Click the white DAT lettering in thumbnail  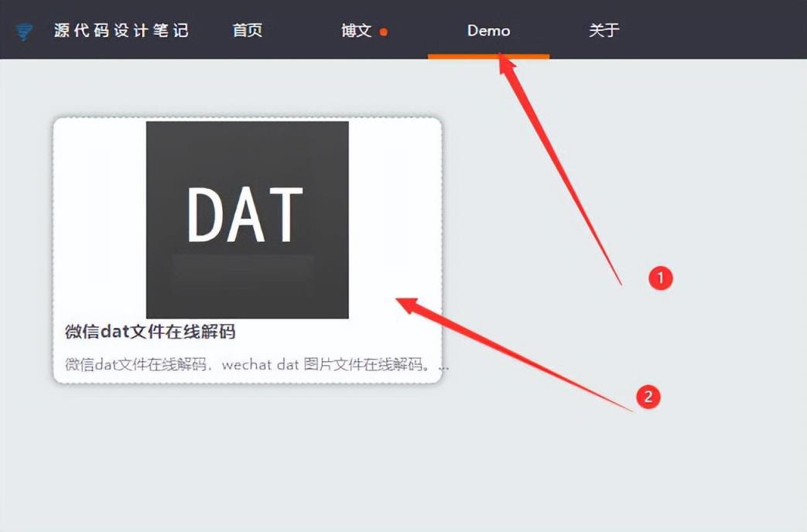pos(245,214)
